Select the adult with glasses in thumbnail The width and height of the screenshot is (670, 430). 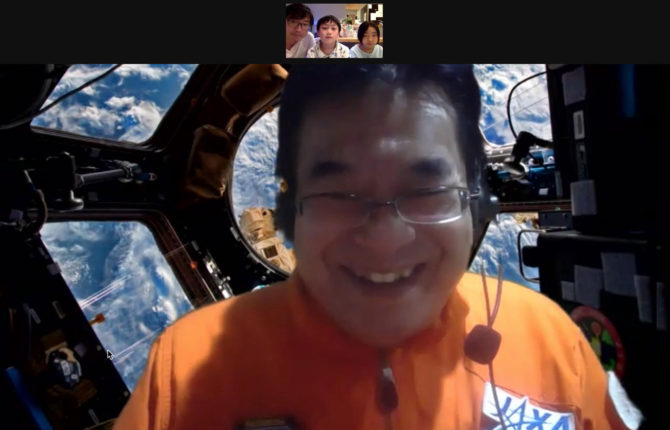tap(299, 28)
